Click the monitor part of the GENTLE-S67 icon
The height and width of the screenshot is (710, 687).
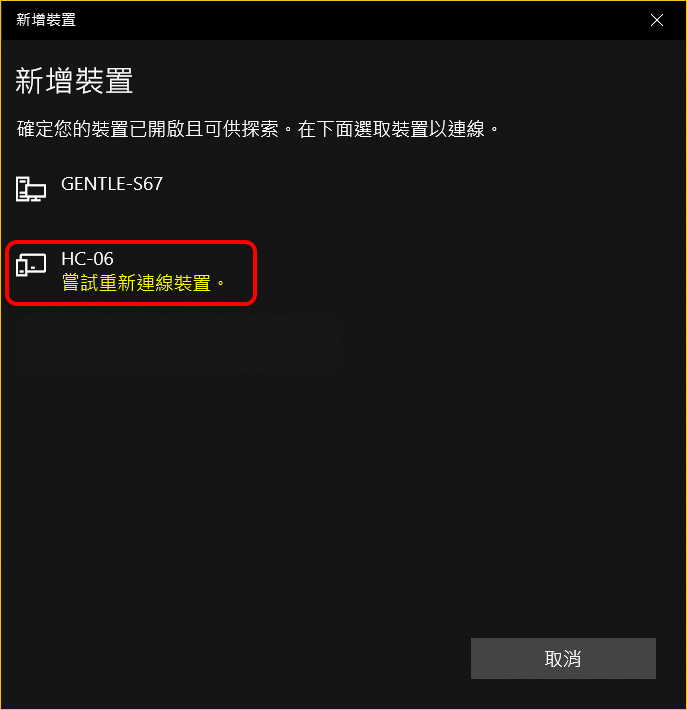coord(35,192)
